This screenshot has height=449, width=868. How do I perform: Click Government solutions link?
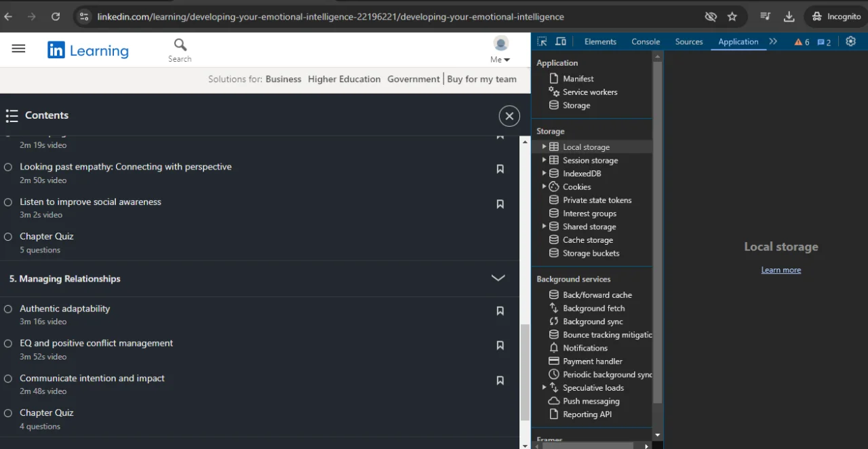tap(414, 79)
